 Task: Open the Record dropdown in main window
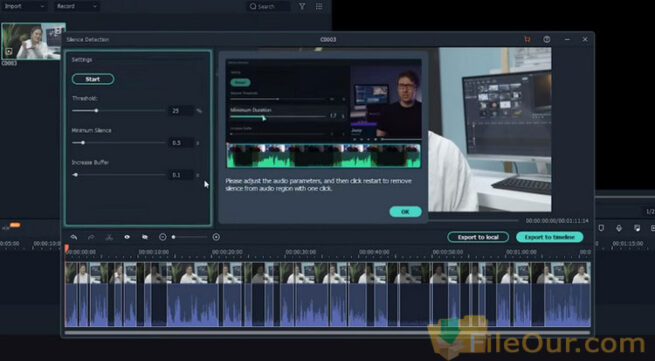(x=76, y=6)
